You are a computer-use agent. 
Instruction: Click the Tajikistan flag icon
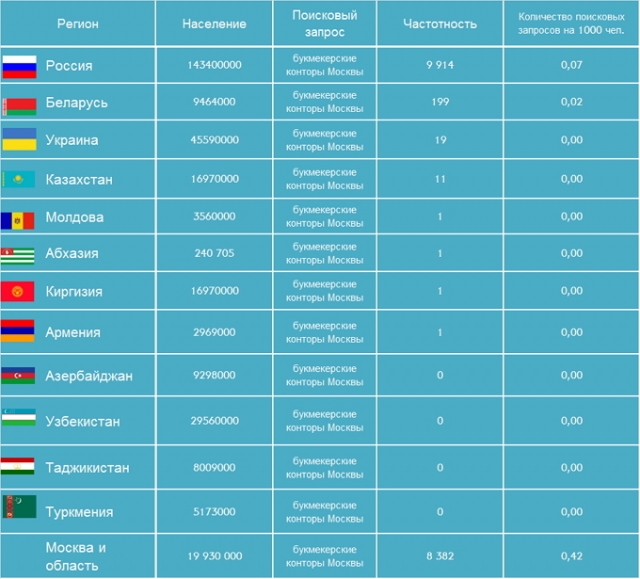[x=18, y=466]
